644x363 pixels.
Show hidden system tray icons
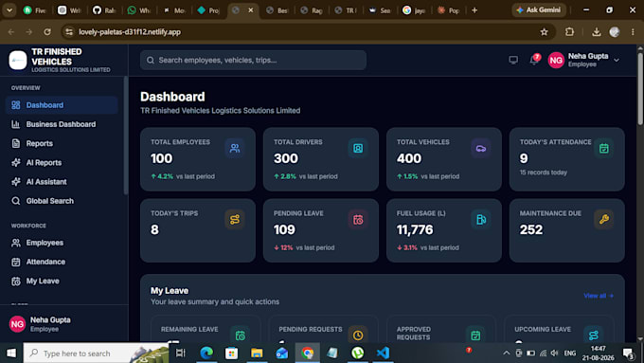(x=507, y=354)
